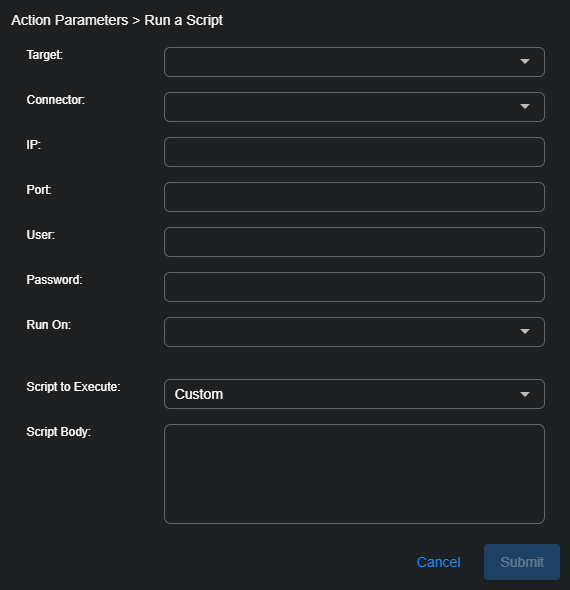Click inside the Script Body text area
Image resolution: width=570 pixels, height=590 pixels.
(354, 474)
